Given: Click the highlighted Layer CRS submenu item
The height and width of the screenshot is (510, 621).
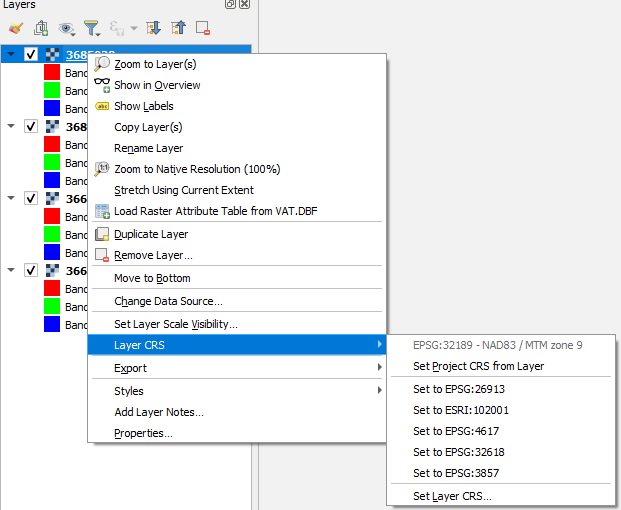Looking at the screenshot, I should 237,345.
